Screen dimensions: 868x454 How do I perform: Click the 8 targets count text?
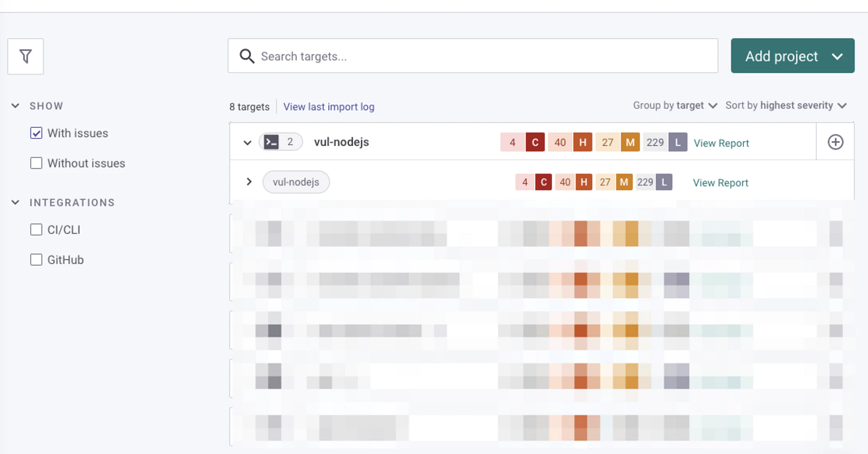[250, 107]
